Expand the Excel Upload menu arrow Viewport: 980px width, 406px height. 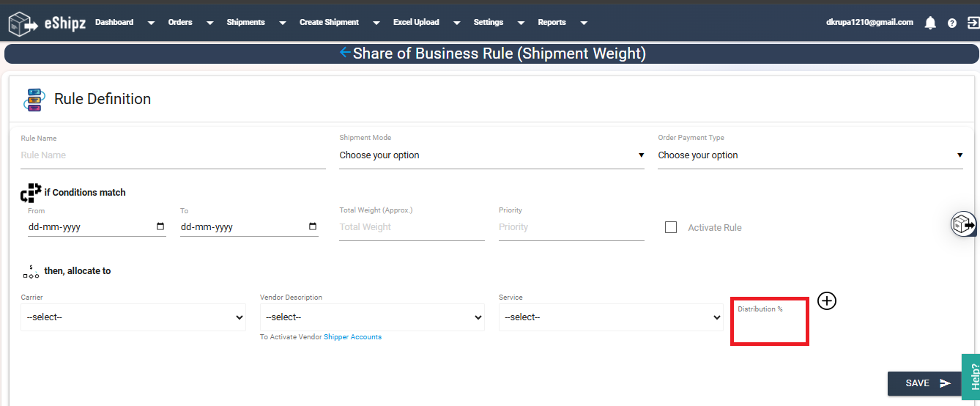[x=456, y=23]
